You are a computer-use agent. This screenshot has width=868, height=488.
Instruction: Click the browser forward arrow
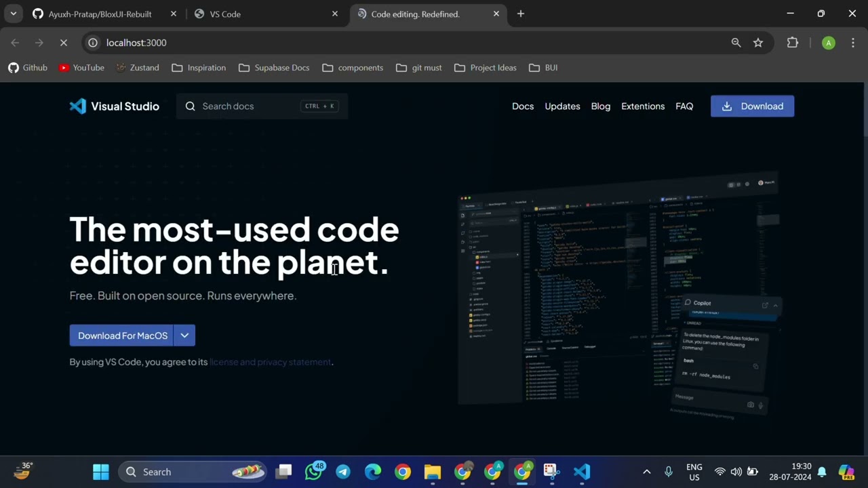point(39,43)
